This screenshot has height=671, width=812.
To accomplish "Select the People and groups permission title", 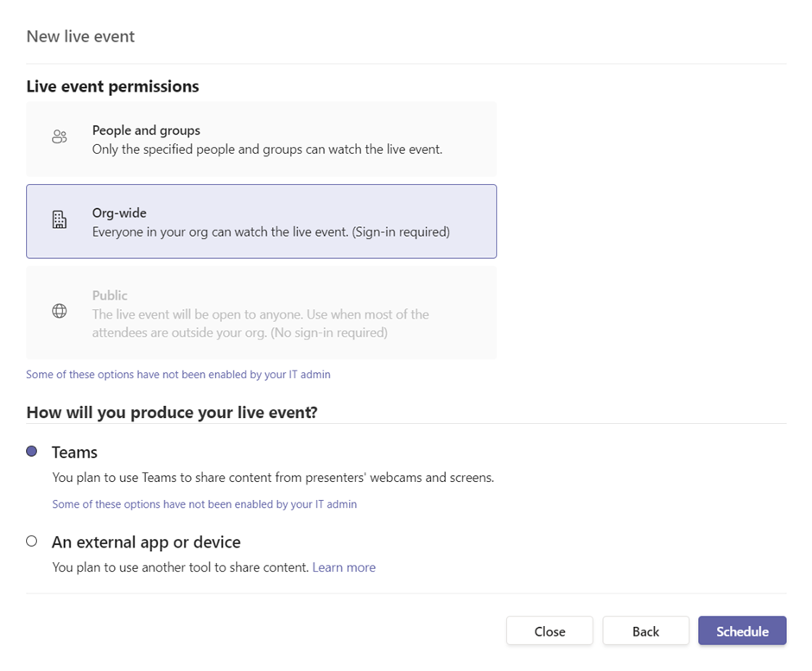I will 146,130.
